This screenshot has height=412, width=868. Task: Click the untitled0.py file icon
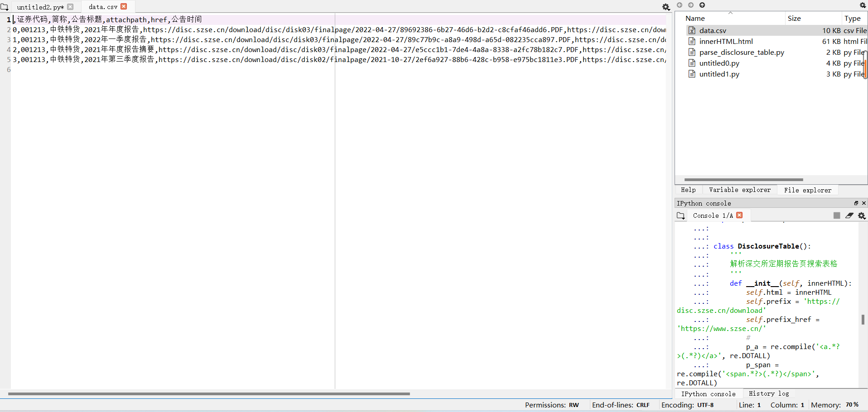(x=692, y=63)
